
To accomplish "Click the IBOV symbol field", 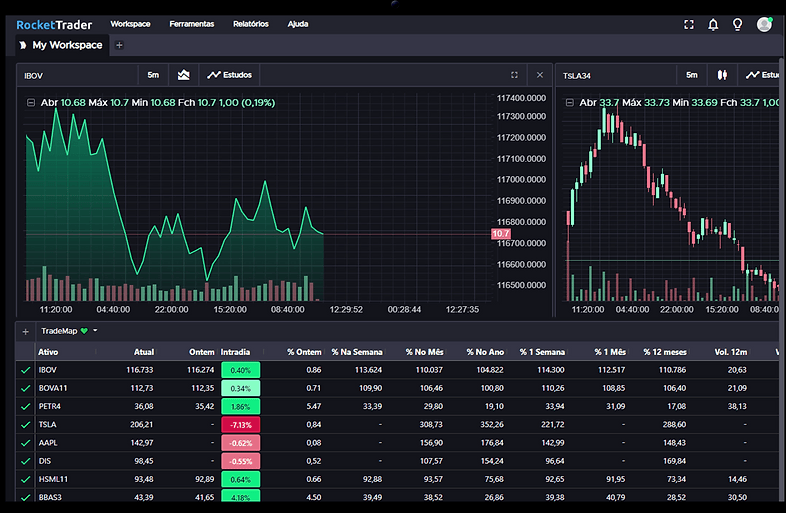I will pyautogui.click(x=78, y=76).
